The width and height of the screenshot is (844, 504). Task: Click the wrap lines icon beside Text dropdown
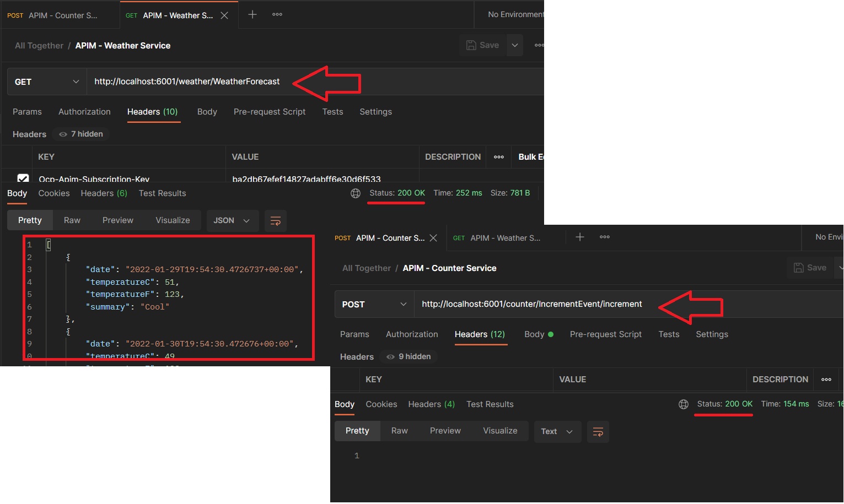[x=598, y=432]
